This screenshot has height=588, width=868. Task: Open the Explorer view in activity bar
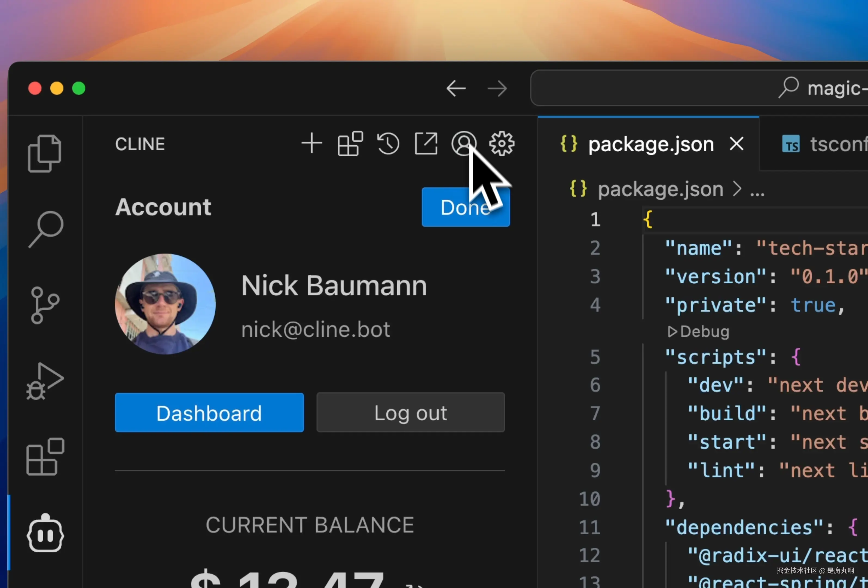[44, 153]
